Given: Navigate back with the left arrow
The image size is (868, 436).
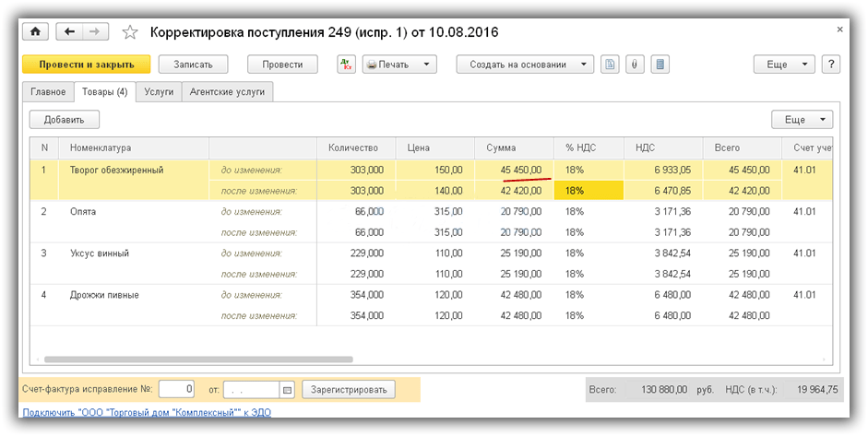Looking at the screenshot, I should click(70, 32).
